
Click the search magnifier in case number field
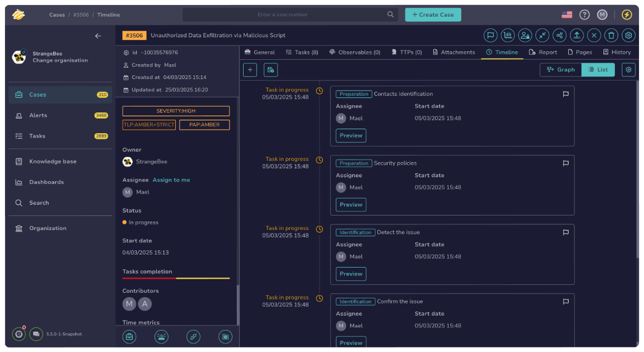[390, 14]
